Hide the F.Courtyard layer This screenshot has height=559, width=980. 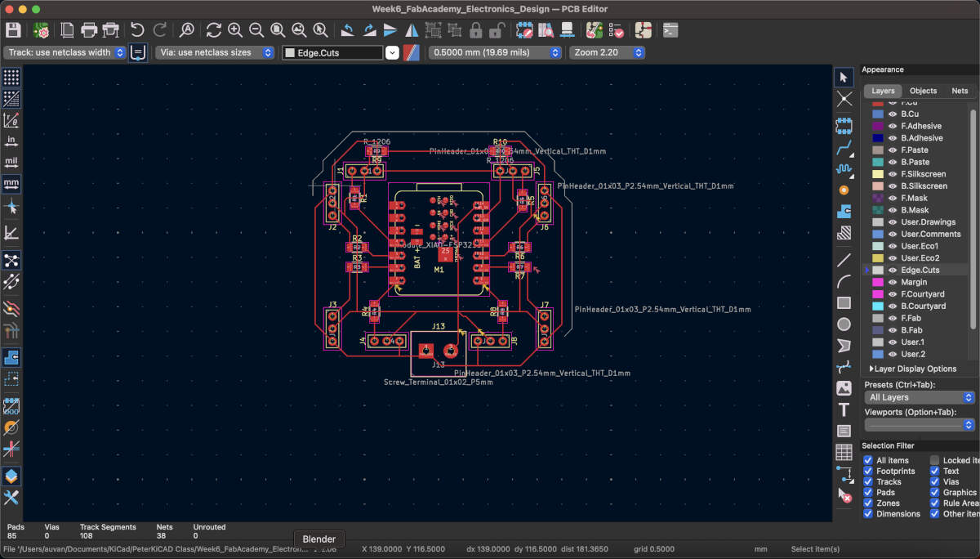pyautogui.click(x=893, y=294)
